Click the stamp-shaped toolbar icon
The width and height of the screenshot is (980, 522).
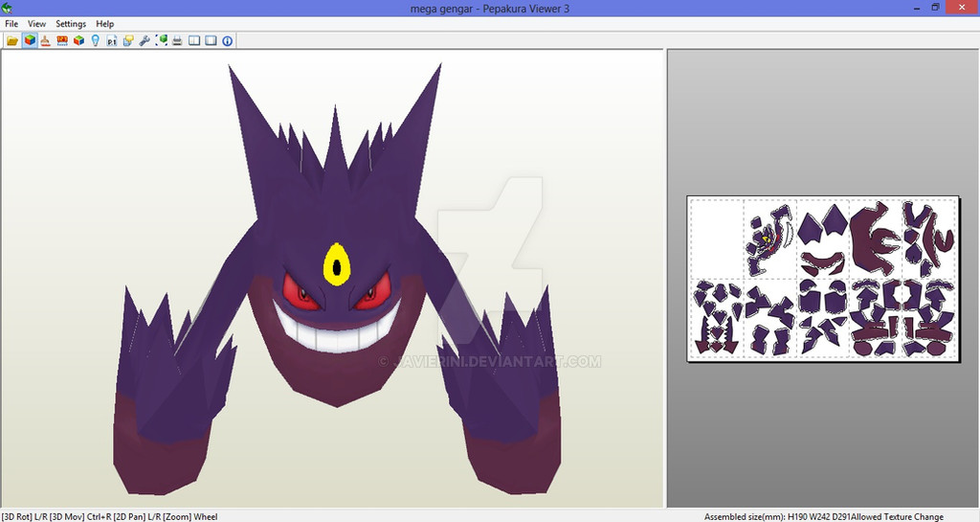tap(46, 40)
